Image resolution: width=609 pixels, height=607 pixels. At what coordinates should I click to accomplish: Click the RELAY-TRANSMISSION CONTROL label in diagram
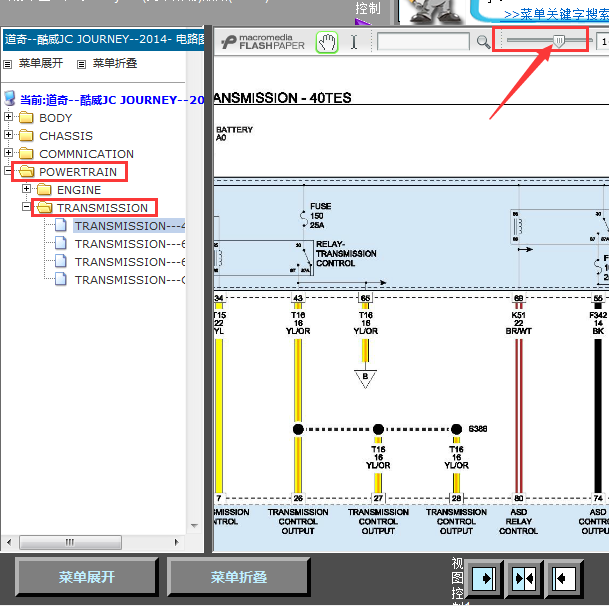[x=346, y=254]
